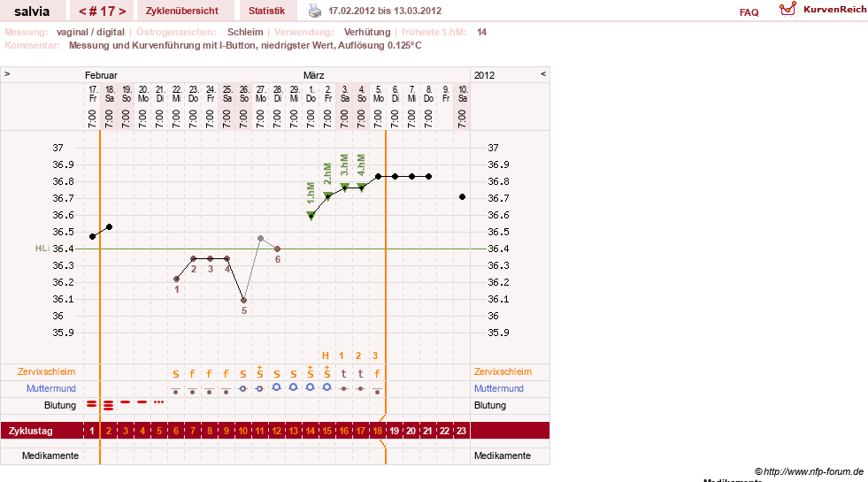Click the Muttermund open circle on day 12
The height and width of the screenshot is (482, 868).
click(x=277, y=387)
